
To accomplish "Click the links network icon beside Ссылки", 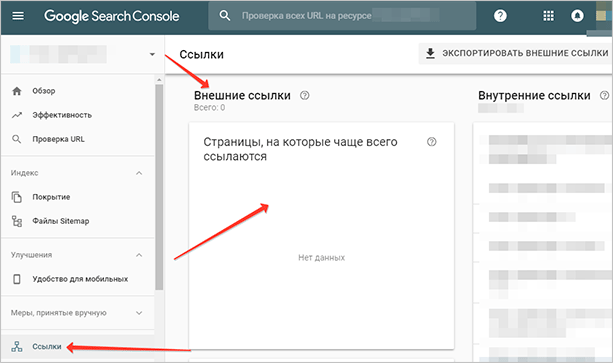I will coord(17,347).
